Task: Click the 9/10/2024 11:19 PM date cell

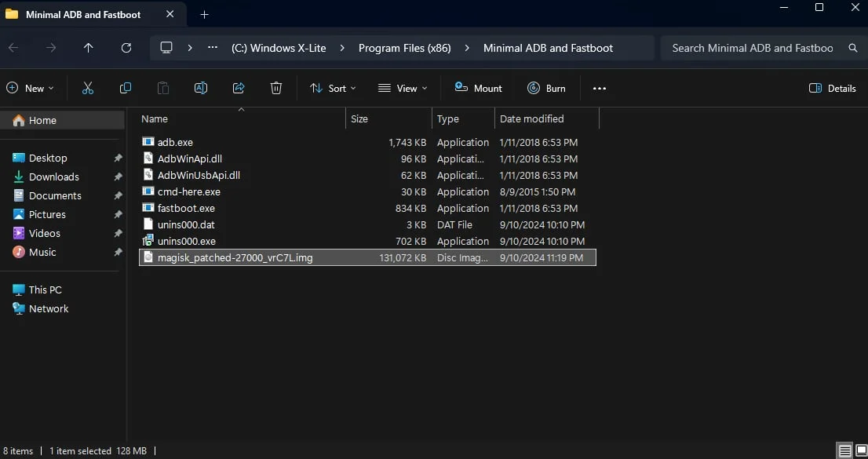Action: [542, 258]
